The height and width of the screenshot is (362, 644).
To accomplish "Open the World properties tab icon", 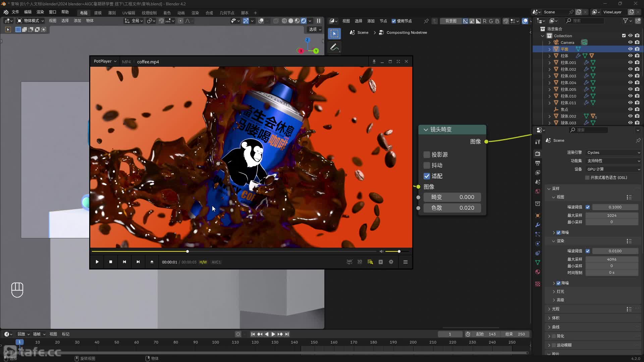I will point(538,191).
